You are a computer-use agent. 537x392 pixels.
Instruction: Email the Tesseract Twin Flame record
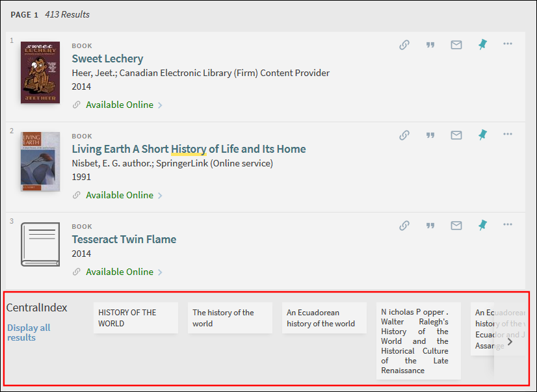point(456,226)
